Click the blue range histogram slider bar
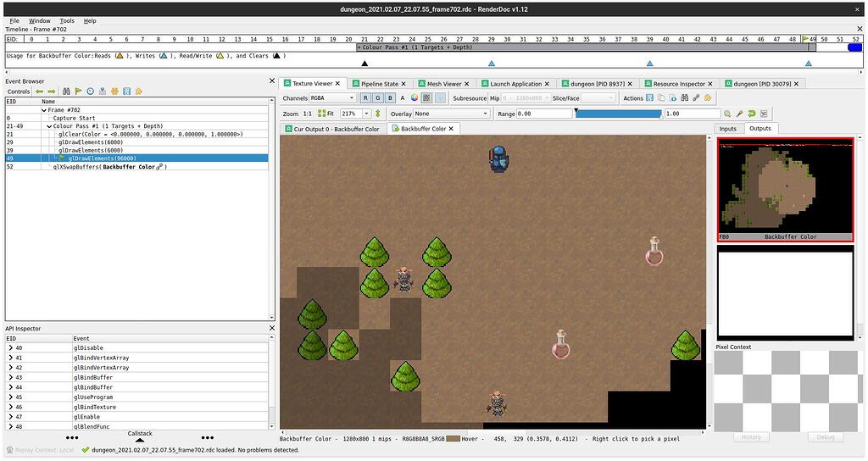 pos(617,114)
